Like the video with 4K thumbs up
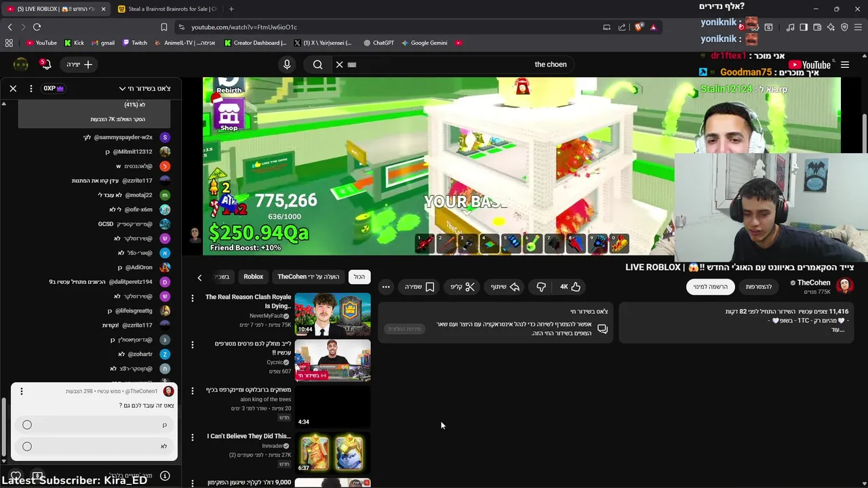Viewport: 868px width, 488px height. point(570,287)
